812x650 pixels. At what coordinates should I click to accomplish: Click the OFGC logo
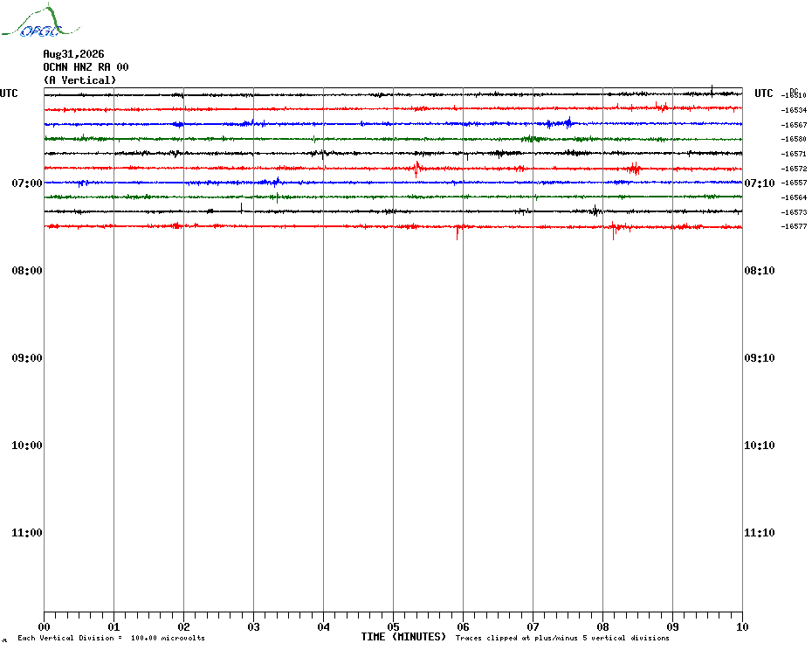pyautogui.click(x=40, y=21)
